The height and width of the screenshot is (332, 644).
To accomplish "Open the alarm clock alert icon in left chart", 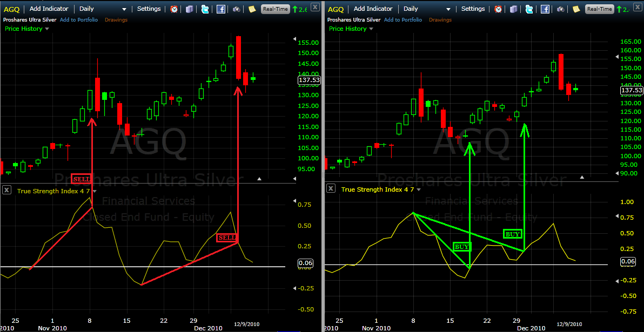I will click(174, 9).
